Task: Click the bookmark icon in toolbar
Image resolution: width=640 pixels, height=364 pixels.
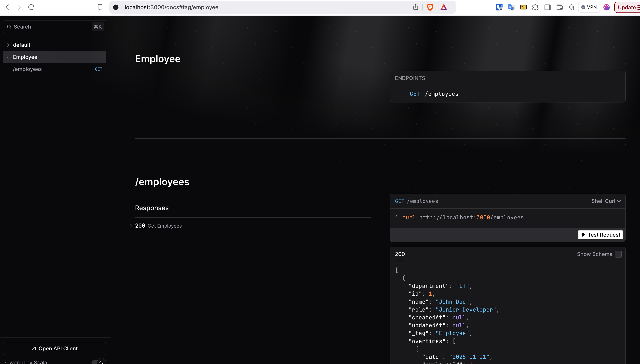Action: 100,7
